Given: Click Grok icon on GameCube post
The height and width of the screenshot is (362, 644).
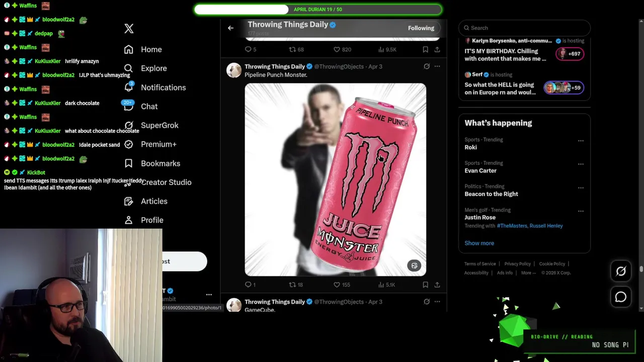Looking at the screenshot, I should click(427, 302).
